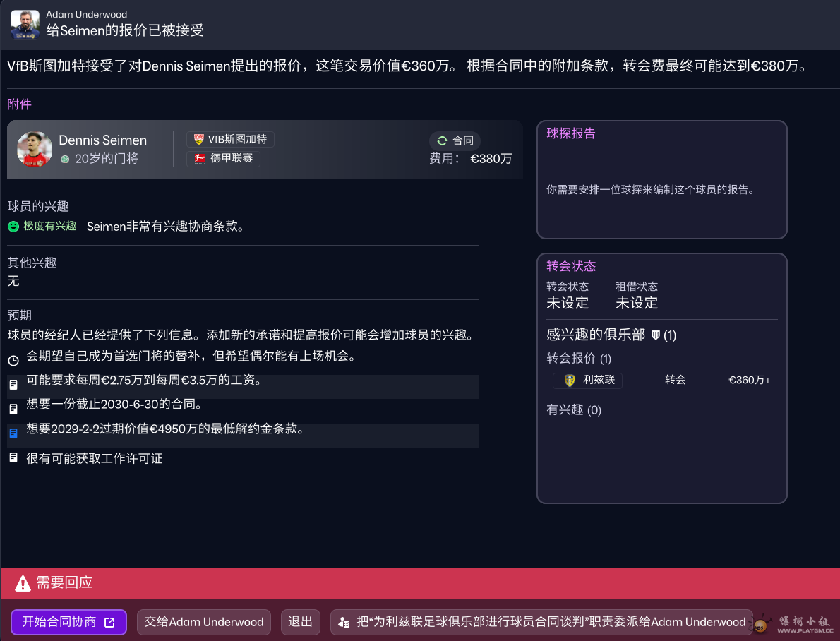
Task: Click Dennis Seimen's player portrait
Action: (x=34, y=149)
